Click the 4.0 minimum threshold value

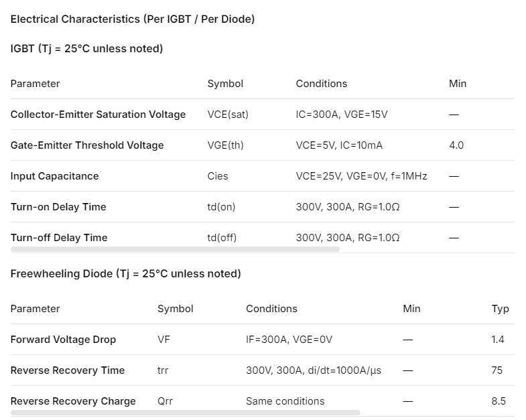(x=456, y=145)
